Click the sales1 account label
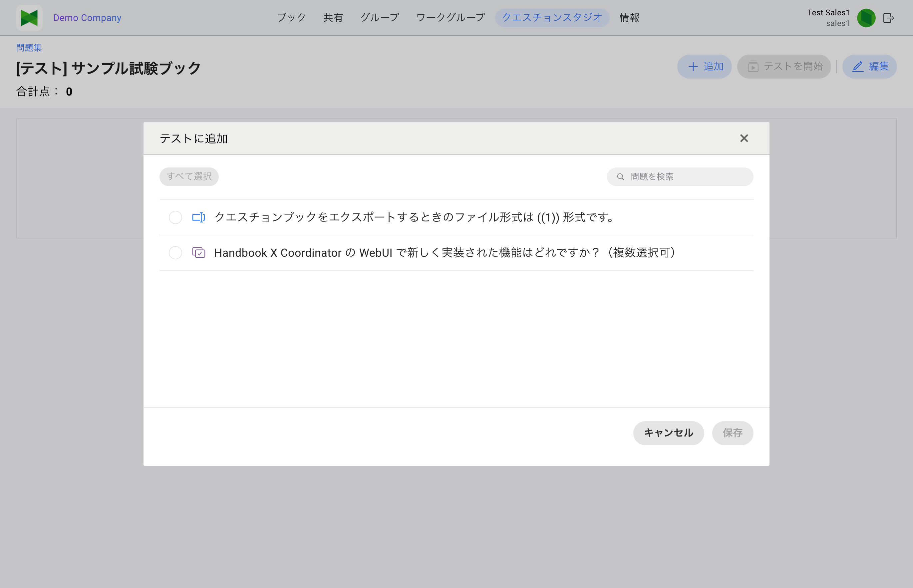913x588 pixels. pos(837,23)
